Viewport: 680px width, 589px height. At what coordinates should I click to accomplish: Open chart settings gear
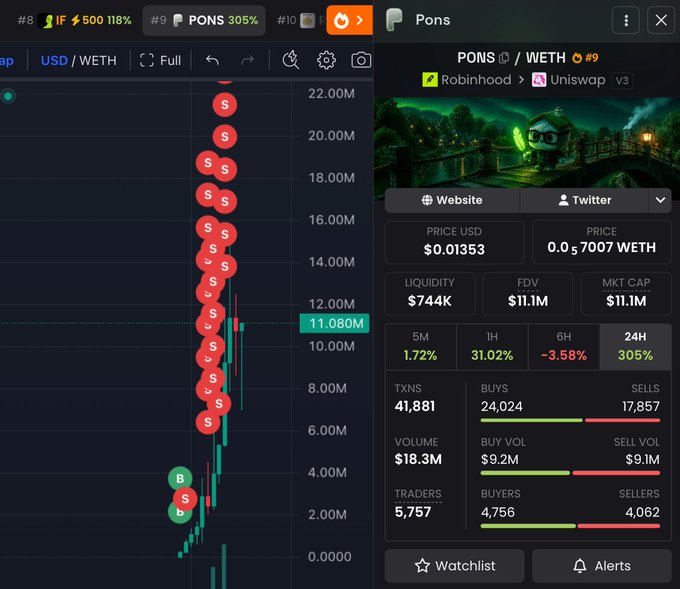[x=326, y=60]
